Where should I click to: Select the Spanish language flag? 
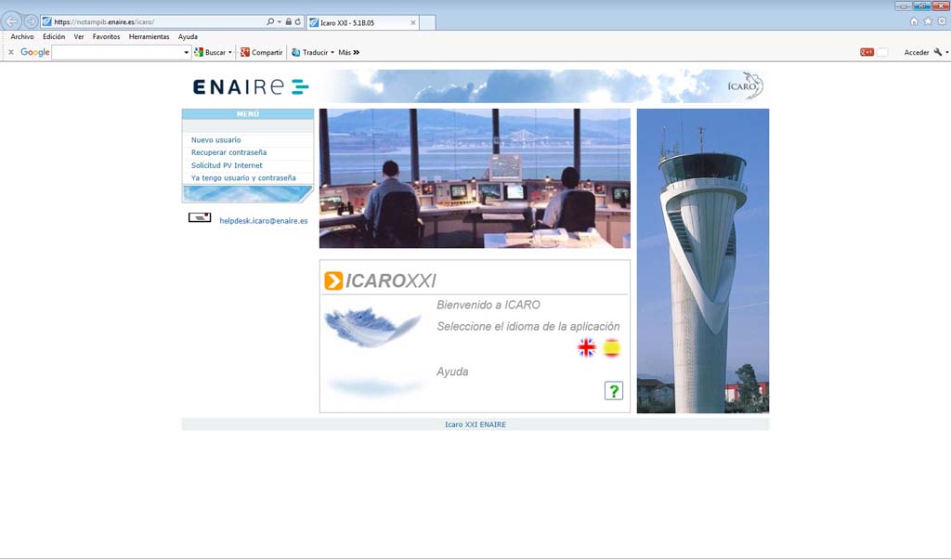pos(612,347)
